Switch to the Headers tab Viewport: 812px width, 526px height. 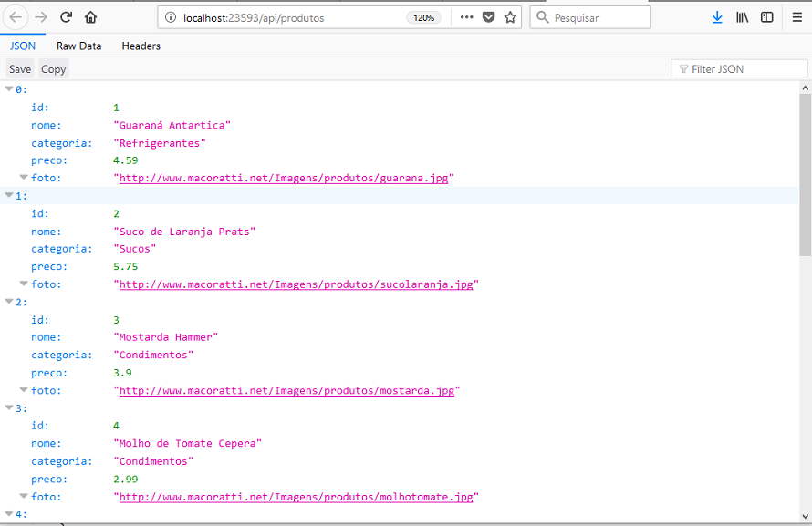141,46
